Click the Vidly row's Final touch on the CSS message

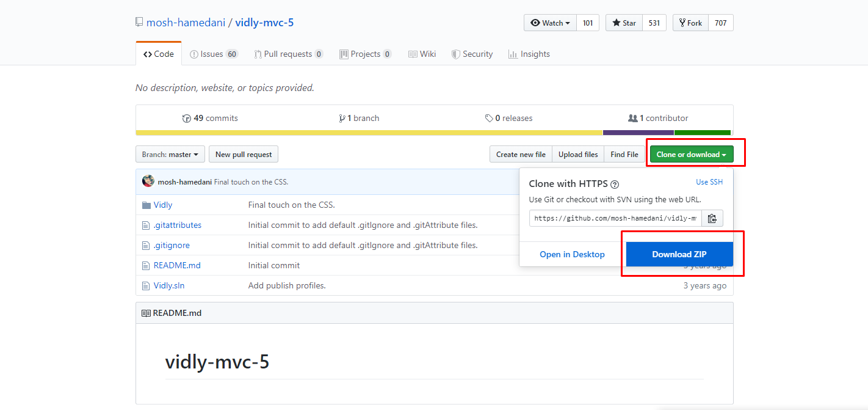click(x=292, y=205)
